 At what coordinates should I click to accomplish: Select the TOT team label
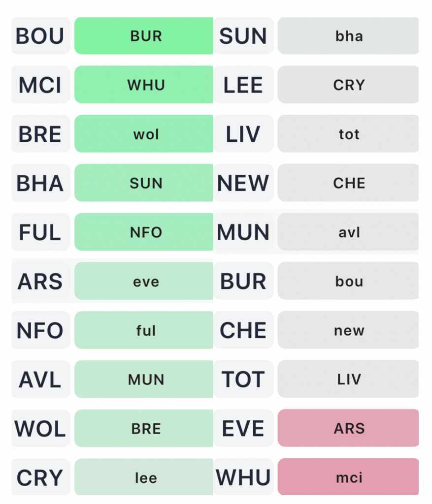click(x=243, y=379)
